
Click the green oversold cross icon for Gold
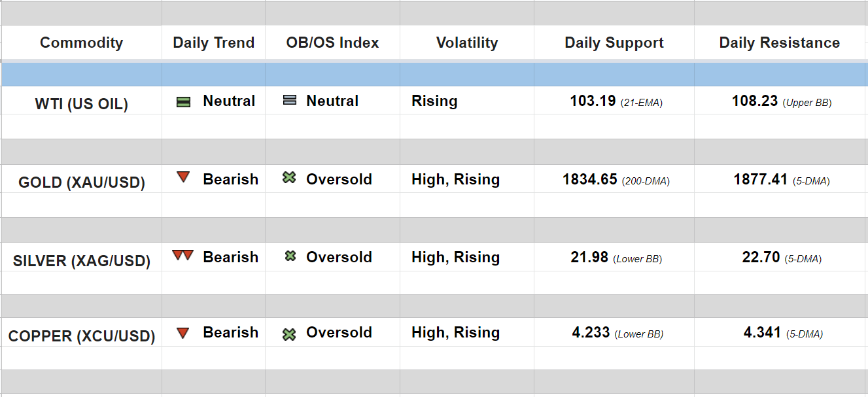pyautogui.click(x=289, y=177)
